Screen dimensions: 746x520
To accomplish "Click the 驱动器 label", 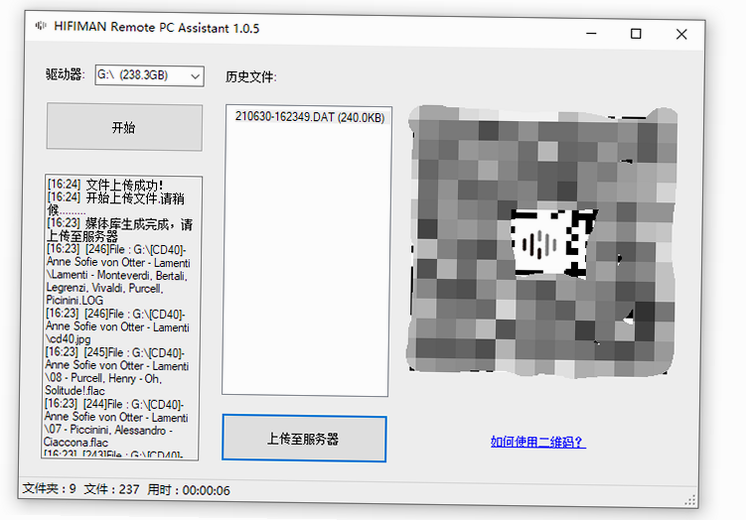I will [65, 74].
